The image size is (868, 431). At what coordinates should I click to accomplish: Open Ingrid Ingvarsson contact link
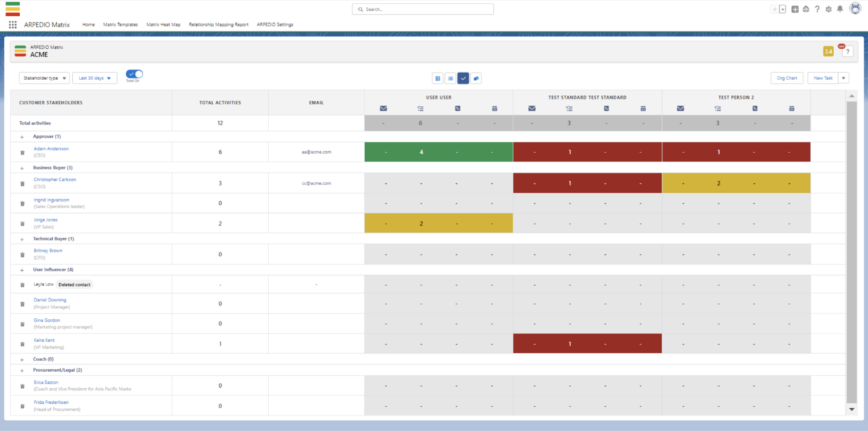click(x=51, y=200)
